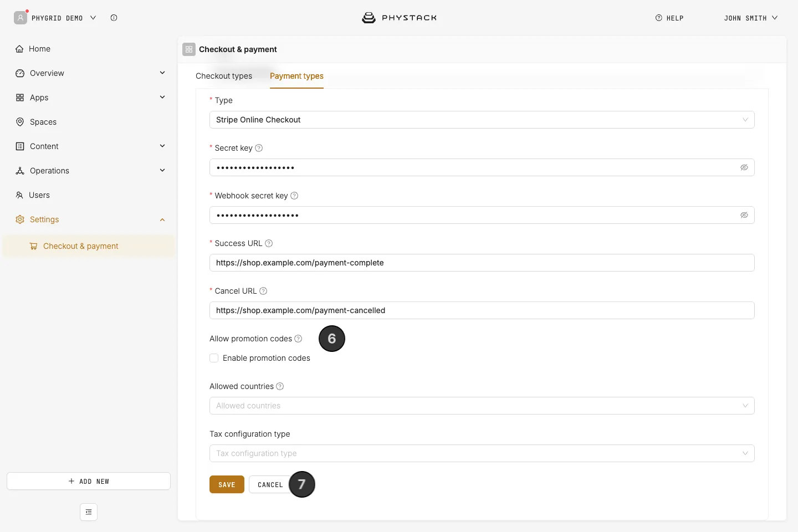Click the tenant avatar icon at top left
The width and height of the screenshot is (798, 532).
pos(21,18)
